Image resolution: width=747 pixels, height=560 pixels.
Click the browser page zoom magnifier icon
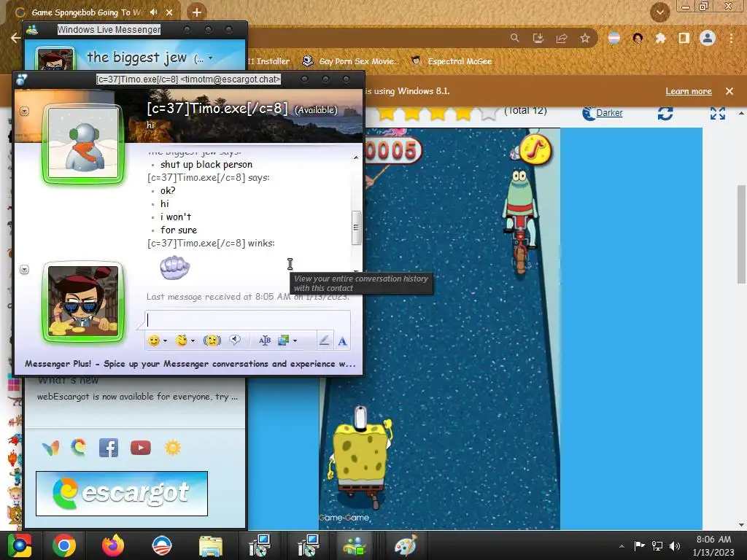coord(514,38)
